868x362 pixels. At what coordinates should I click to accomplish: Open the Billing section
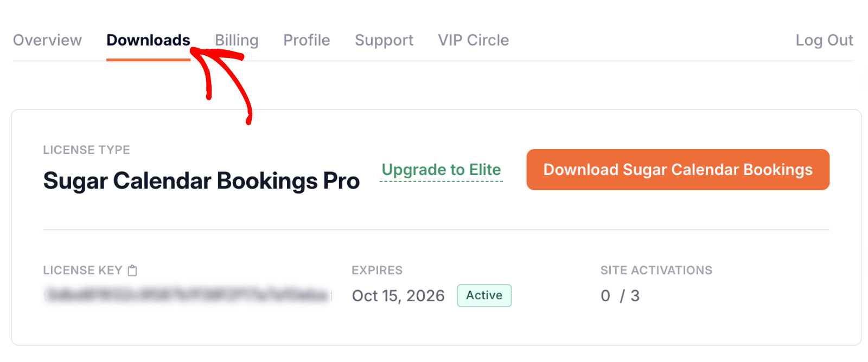point(237,40)
